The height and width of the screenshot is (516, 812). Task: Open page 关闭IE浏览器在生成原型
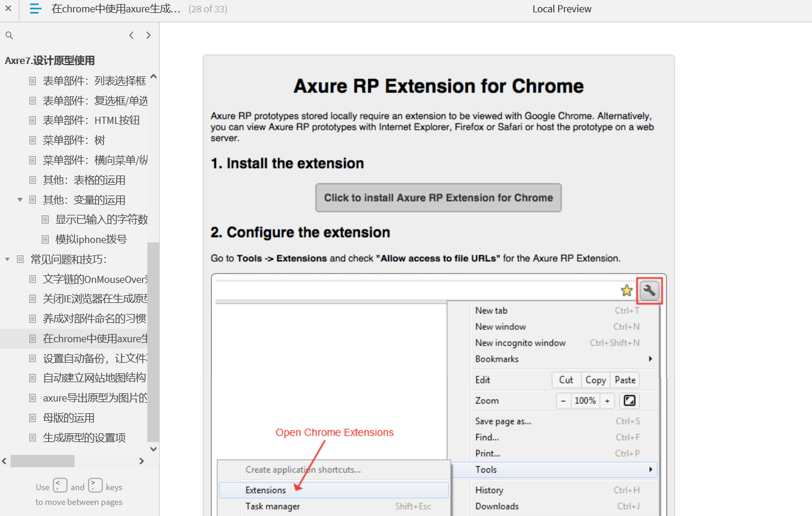click(x=95, y=299)
